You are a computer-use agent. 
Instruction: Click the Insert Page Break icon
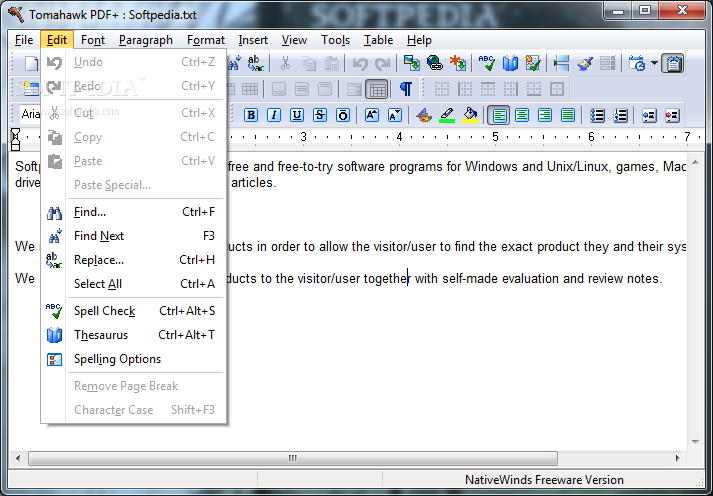pyautogui.click(x=561, y=63)
